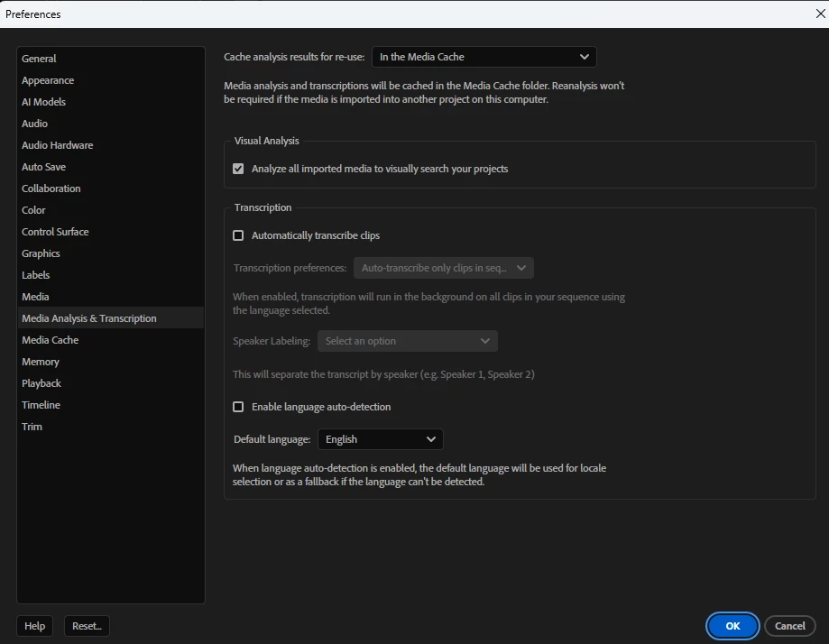Screen dimensions: 829x644
Task: Enable Automatically transcribe clips checkbox
Action: click(238, 235)
